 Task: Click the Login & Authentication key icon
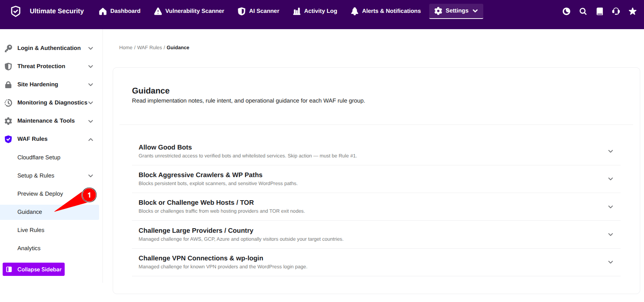[x=8, y=48]
